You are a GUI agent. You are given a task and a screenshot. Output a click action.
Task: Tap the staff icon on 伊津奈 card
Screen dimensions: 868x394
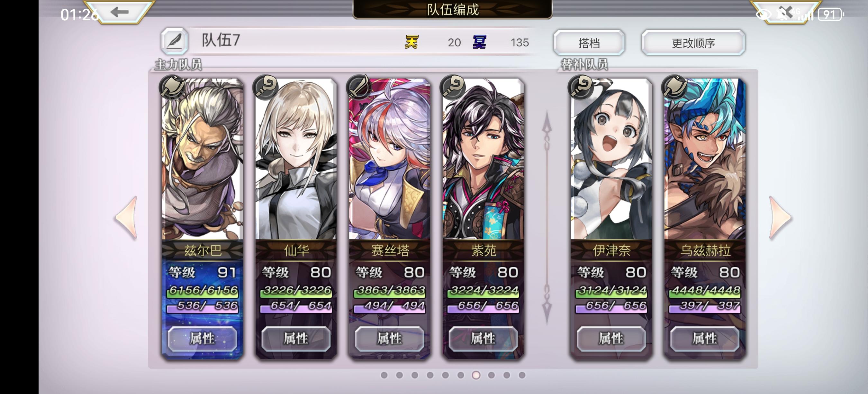pos(581,87)
